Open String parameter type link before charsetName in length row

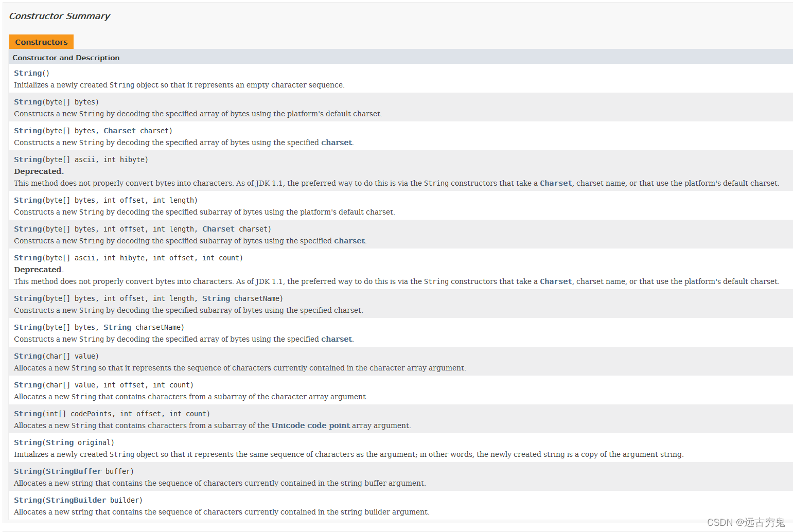coord(216,298)
